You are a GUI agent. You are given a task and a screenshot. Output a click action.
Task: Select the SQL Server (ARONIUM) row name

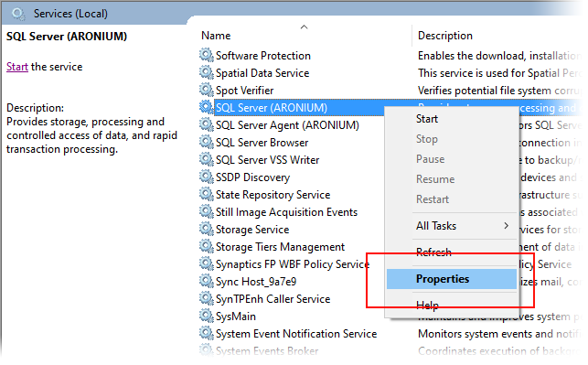272,108
